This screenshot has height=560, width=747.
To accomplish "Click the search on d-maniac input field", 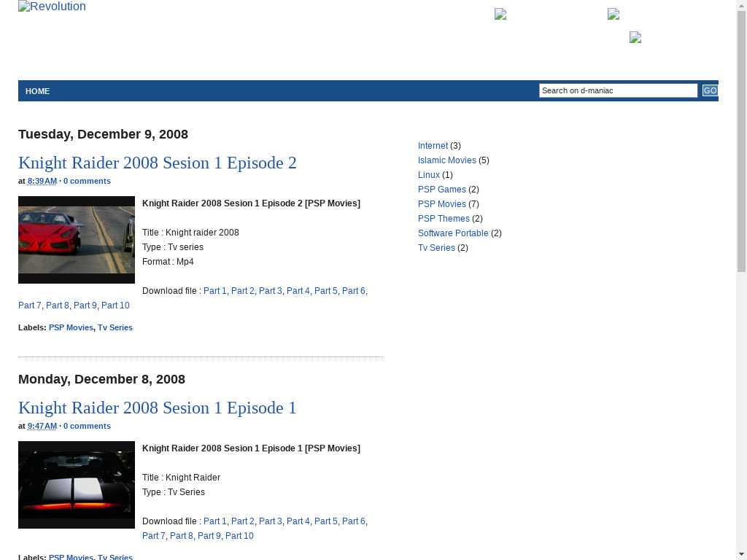I will click(x=618, y=90).
